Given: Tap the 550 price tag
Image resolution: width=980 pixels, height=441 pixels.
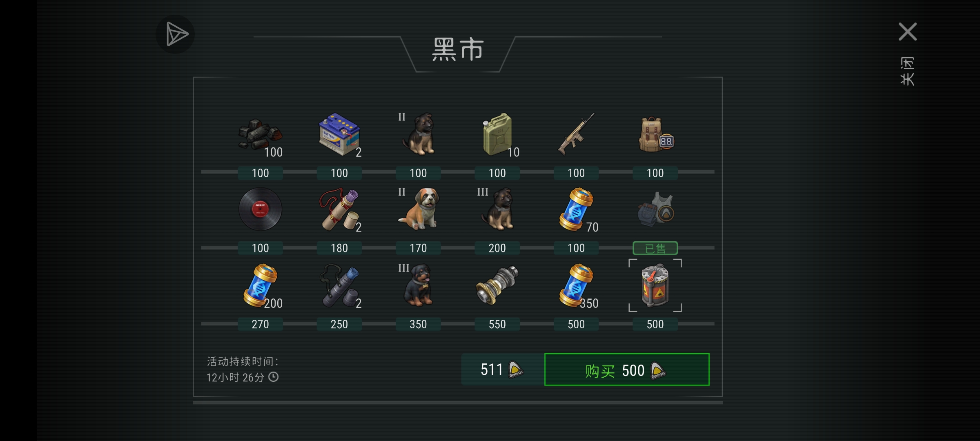Looking at the screenshot, I should click(x=497, y=324).
